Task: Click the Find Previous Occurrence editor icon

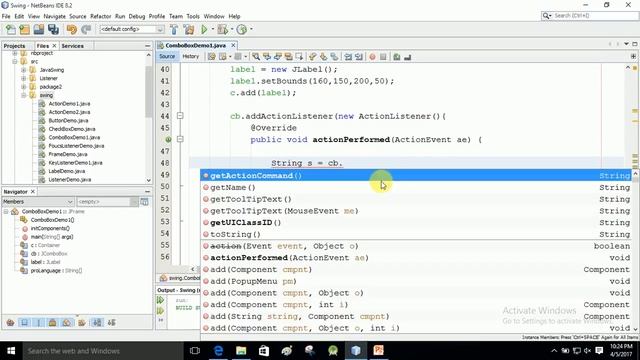Action: [x=267, y=57]
